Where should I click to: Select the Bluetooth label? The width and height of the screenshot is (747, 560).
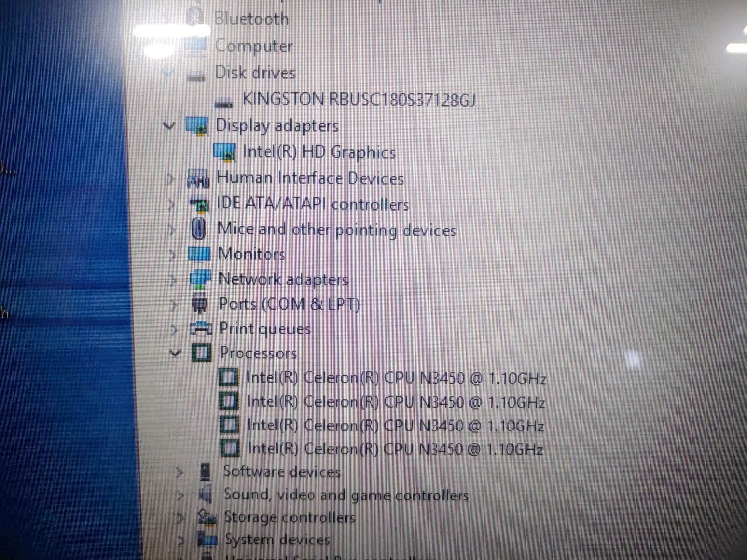tap(252, 19)
